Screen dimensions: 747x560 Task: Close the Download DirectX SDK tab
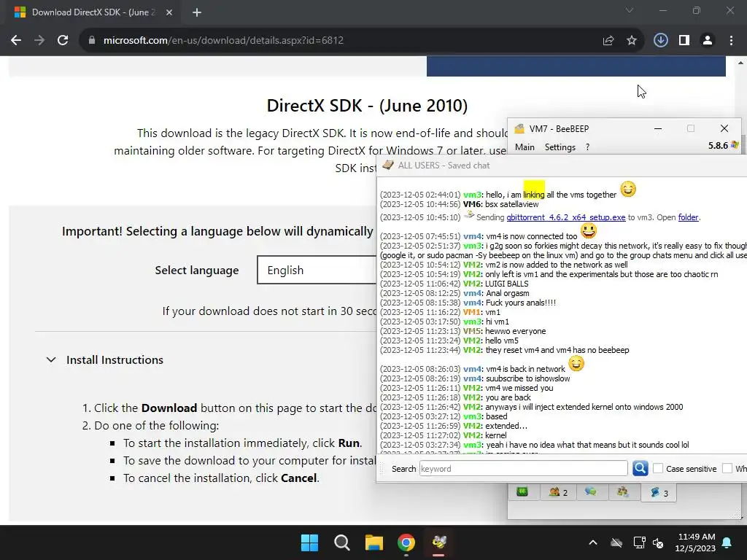coord(169,12)
